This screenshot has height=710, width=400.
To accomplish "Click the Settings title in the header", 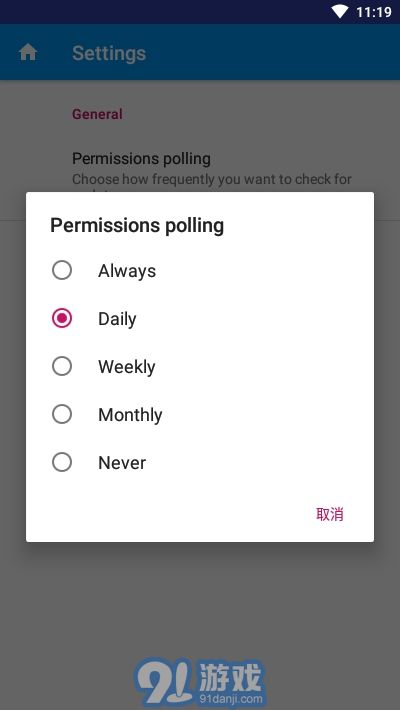I will (x=109, y=53).
